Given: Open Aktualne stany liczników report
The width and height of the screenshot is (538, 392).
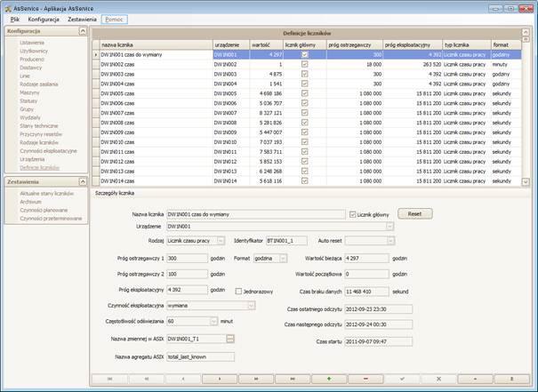Looking at the screenshot, I should coord(46,194).
